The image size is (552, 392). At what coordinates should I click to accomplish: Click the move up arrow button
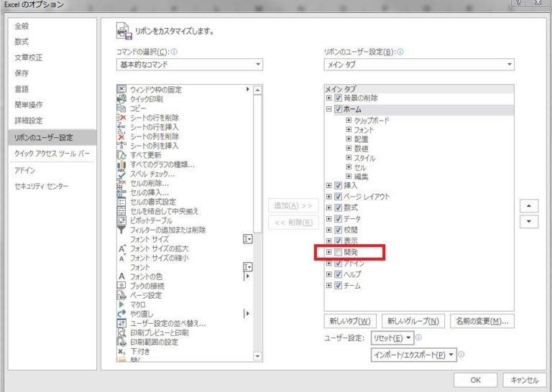click(529, 206)
